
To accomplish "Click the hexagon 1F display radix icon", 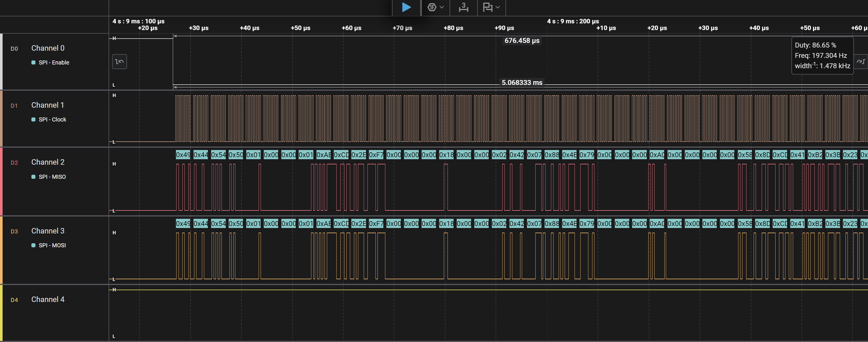I will [432, 7].
